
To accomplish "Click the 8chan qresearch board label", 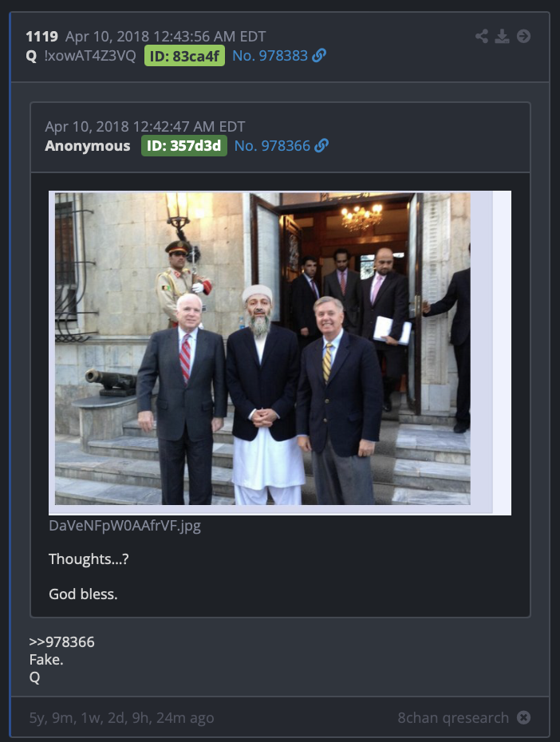I will pyautogui.click(x=453, y=718).
